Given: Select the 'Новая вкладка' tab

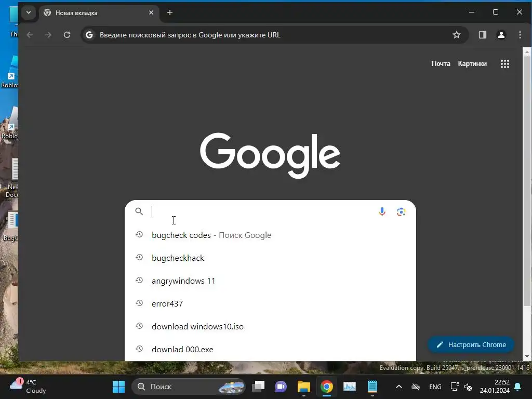Looking at the screenshot, I should point(98,13).
